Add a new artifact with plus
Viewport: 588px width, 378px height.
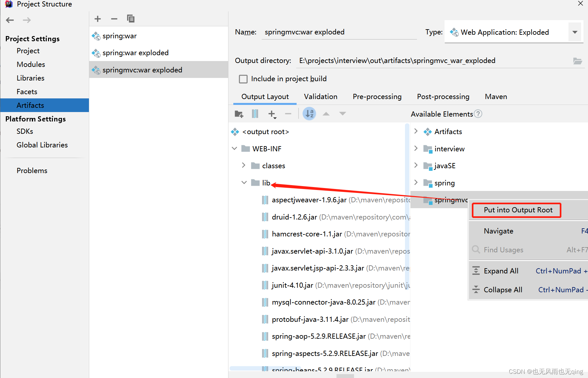[x=98, y=19]
